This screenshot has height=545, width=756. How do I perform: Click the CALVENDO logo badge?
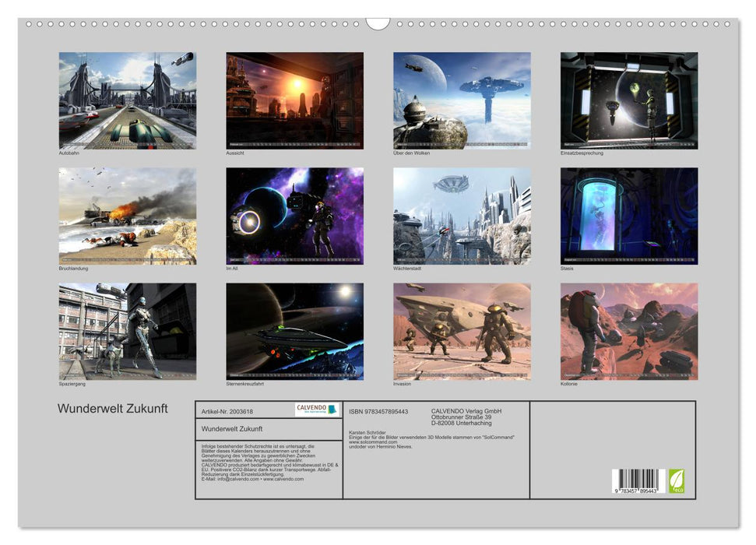pos(317,410)
